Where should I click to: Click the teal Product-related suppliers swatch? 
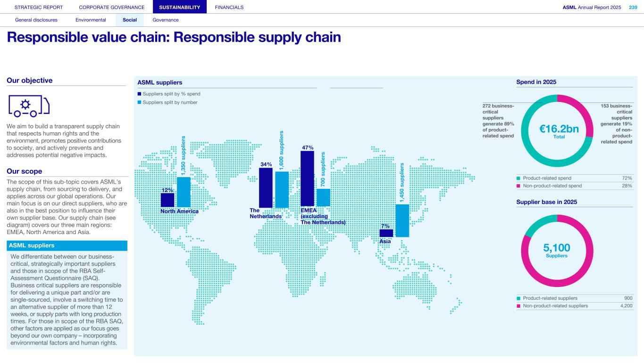(519, 298)
